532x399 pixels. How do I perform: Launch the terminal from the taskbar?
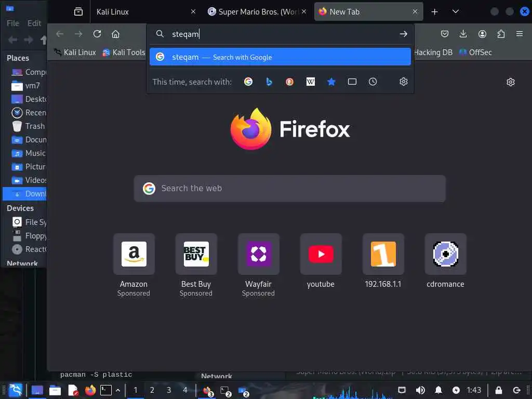pos(106,390)
